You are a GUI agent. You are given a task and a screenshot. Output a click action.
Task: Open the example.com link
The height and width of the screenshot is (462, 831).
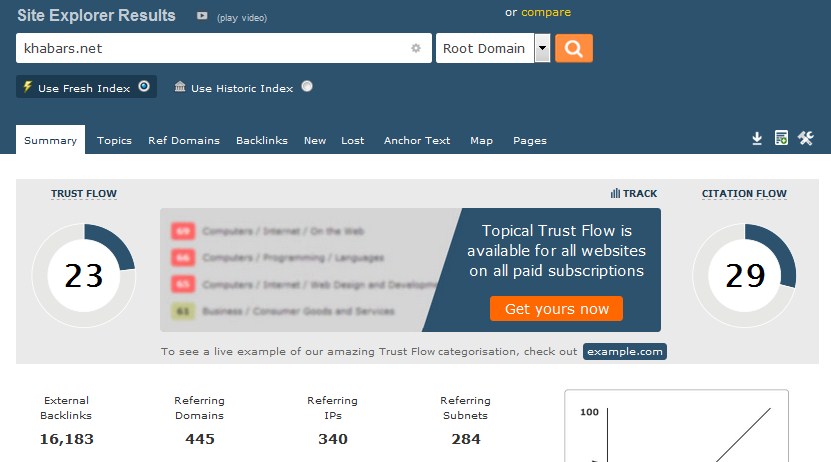[625, 351]
